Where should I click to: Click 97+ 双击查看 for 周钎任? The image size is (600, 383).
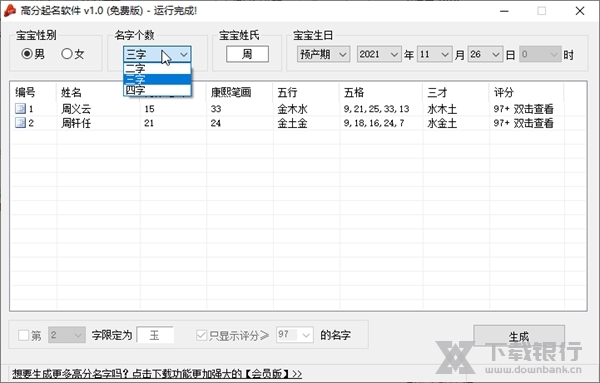click(523, 123)
